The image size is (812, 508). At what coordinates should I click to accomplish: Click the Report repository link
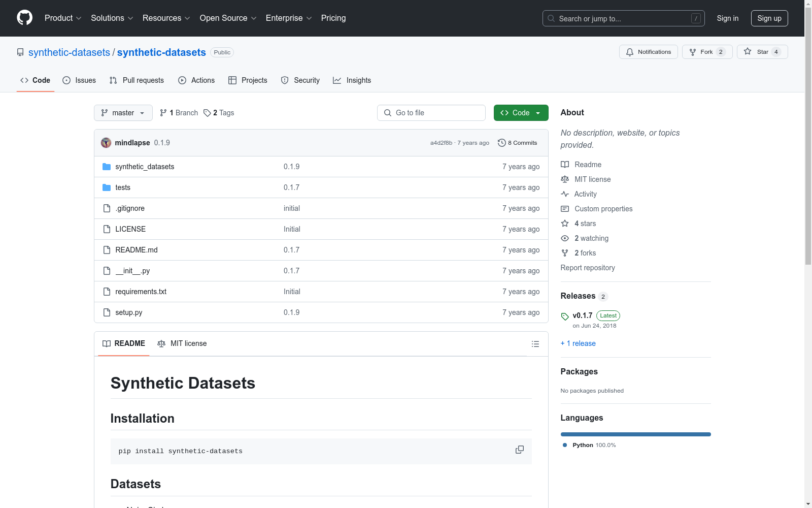click(588, 268)
